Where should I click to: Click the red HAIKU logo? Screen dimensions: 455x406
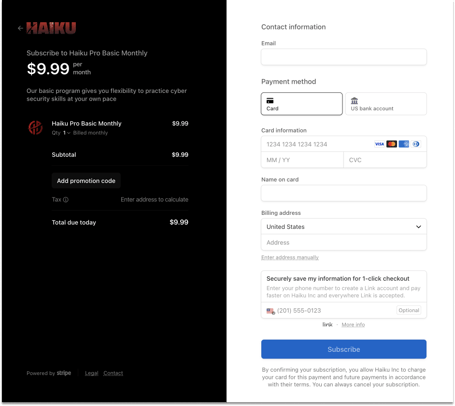(51, 28)
